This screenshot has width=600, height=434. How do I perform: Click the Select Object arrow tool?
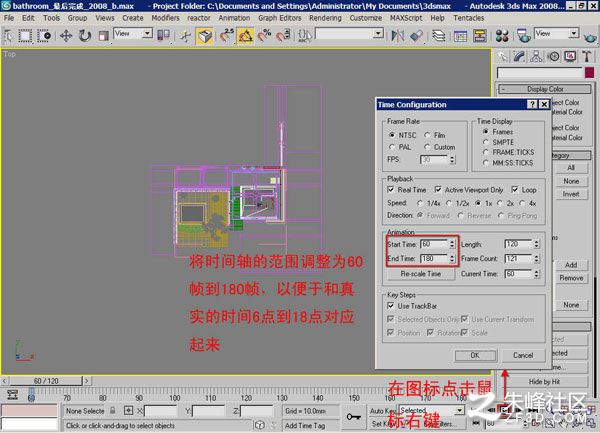(8, 36)
